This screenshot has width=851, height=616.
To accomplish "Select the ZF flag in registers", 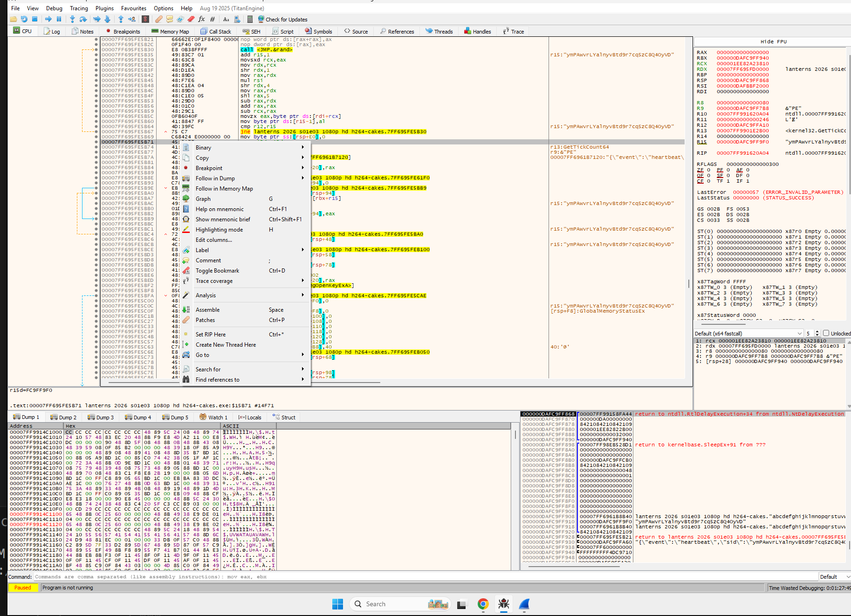I will 700,170.
